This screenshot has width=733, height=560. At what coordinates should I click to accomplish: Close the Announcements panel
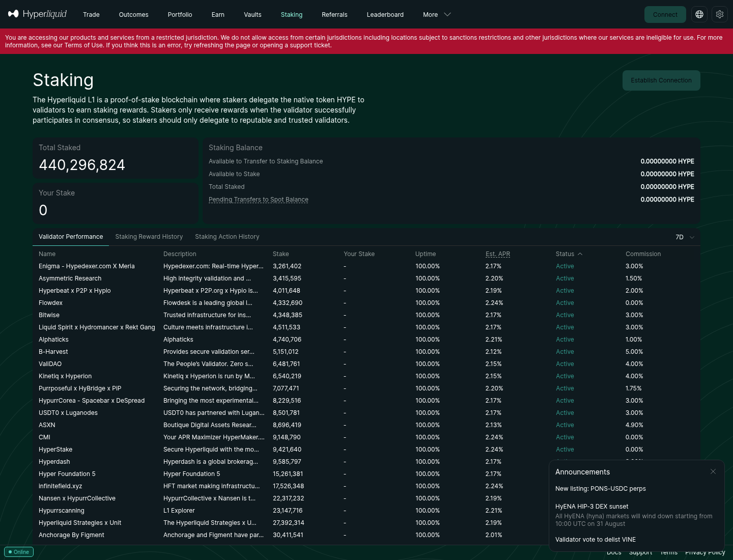click(713, 471)
